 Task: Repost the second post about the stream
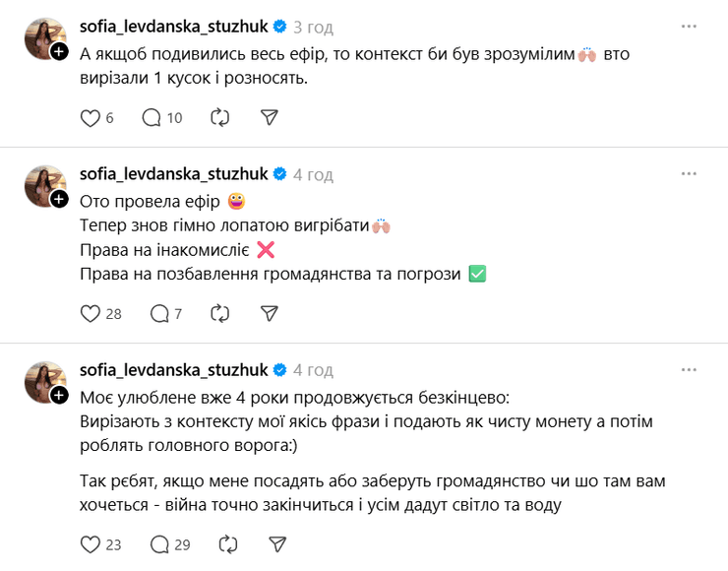pos(220,314)
